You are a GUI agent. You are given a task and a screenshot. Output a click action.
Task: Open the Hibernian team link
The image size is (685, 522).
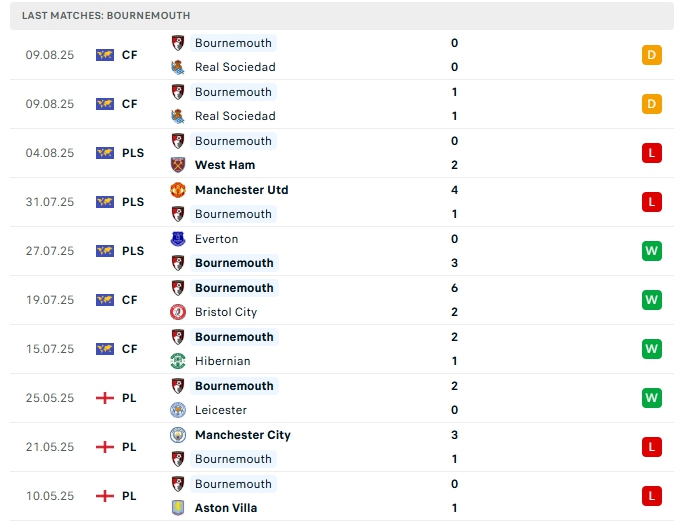pos(223,361)
